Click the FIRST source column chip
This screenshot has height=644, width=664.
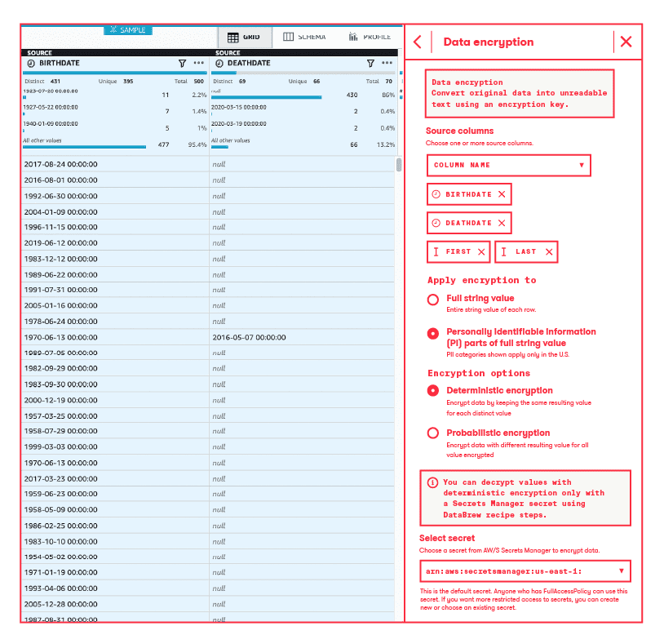pos(458,252)
